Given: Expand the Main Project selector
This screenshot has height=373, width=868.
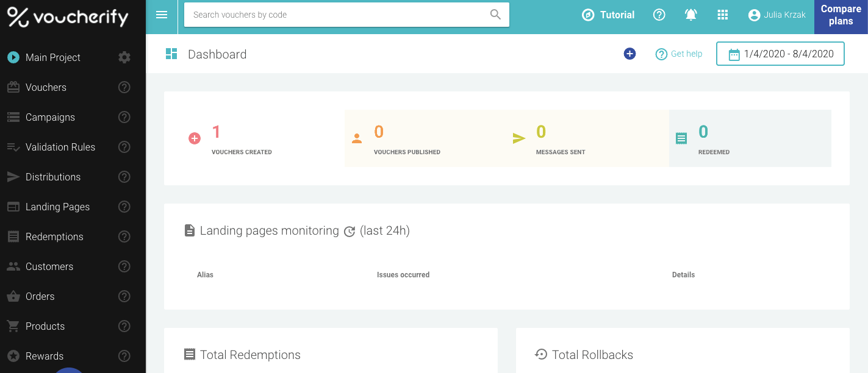Looking at the screenshot, I should point(52,57).
